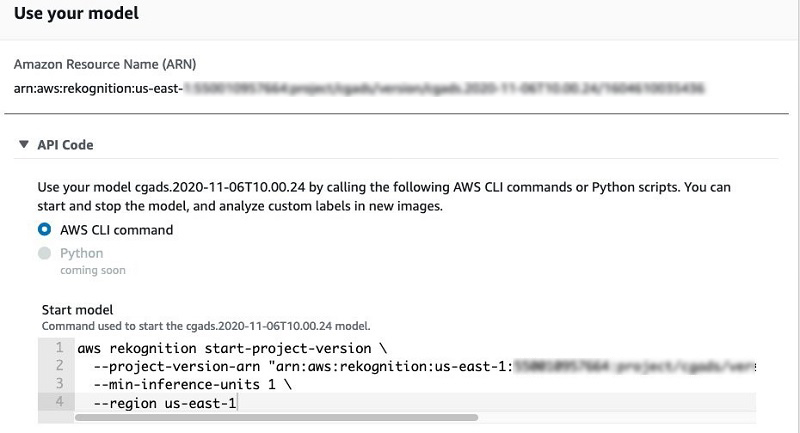Select the AWS CLI command radio button

coord(44,230)
